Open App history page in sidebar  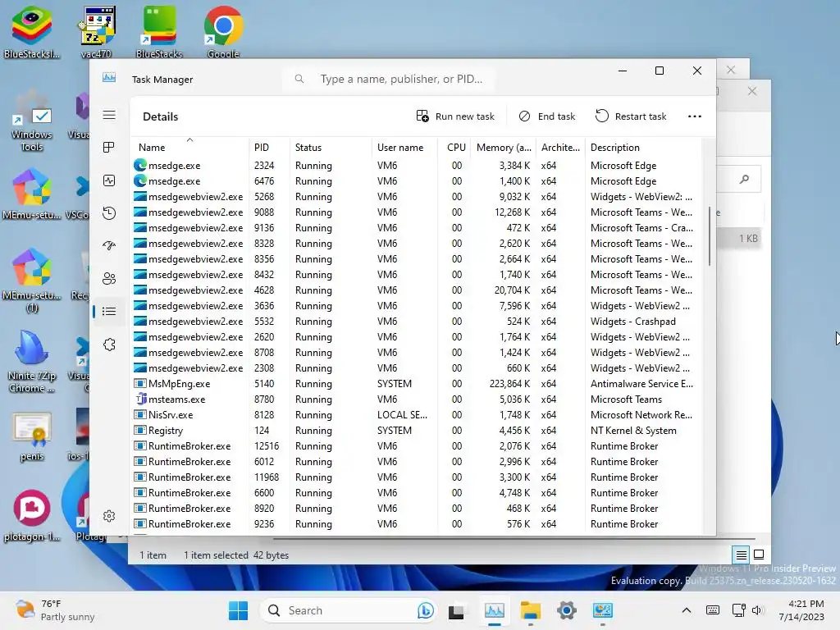pos(109,213)
